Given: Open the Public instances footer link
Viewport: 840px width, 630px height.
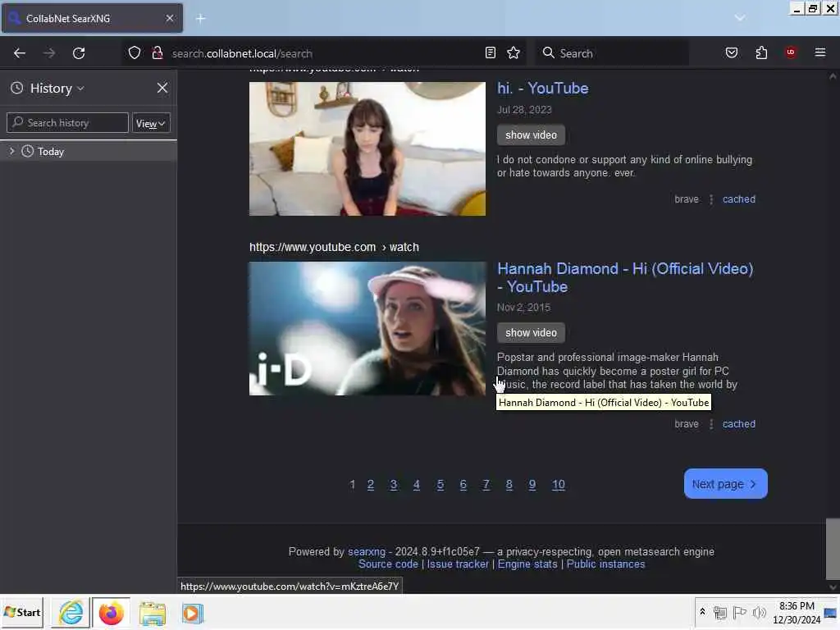Looking at the screenshot, I should pos(605,564).
